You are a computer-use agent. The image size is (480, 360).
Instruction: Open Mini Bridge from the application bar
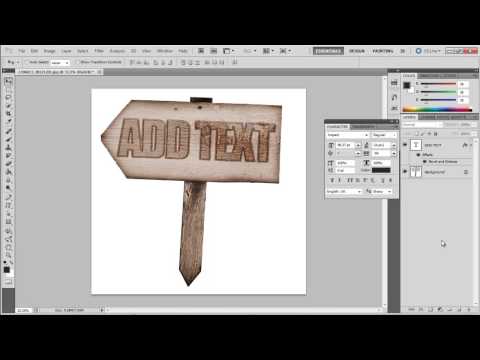214,51
